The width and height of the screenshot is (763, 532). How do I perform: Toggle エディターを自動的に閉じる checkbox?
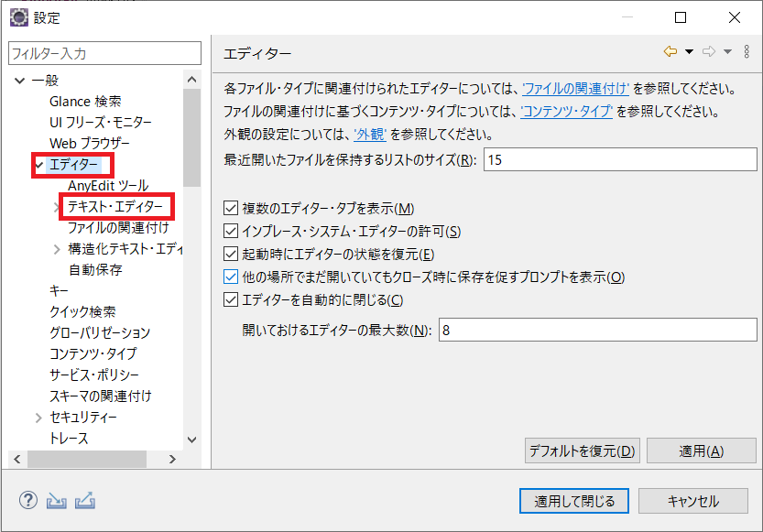click(231, 299)
